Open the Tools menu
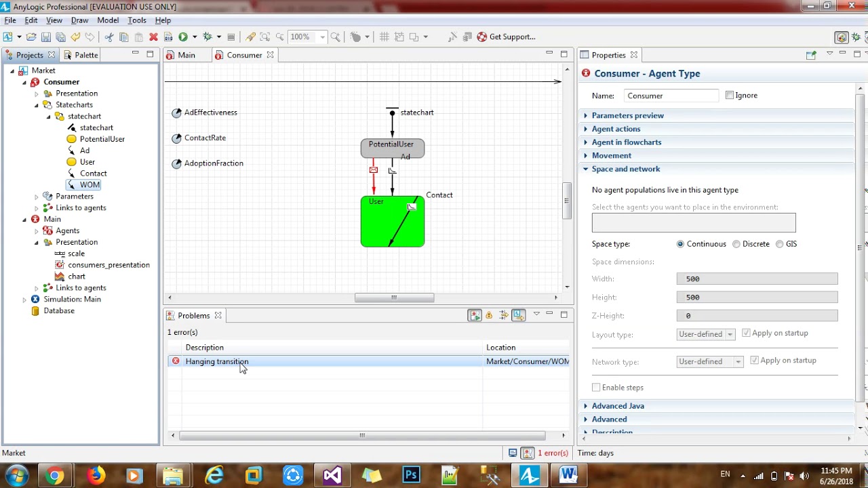The width and height of the screenshot is (868, 488). (137, 20)
